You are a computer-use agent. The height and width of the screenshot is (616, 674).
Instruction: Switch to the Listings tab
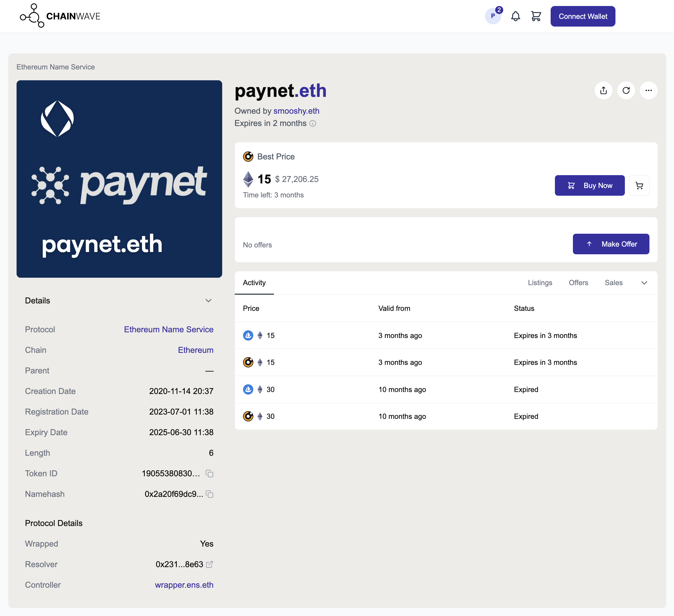(x=540, y=283)
